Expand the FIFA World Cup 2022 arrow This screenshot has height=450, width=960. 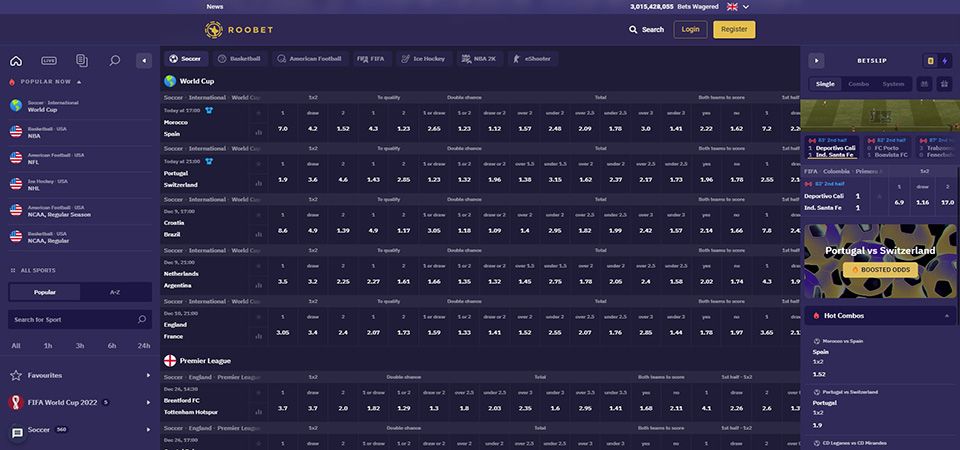click(x=148, y=402)
